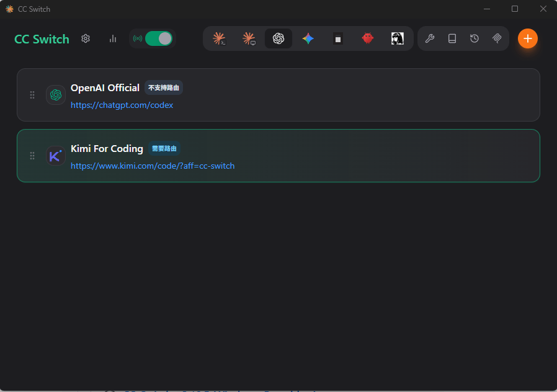Grab the drag handle of OpenAI Official
The image size is (557, 392).
pyautogui.click(x=32, y=95)
